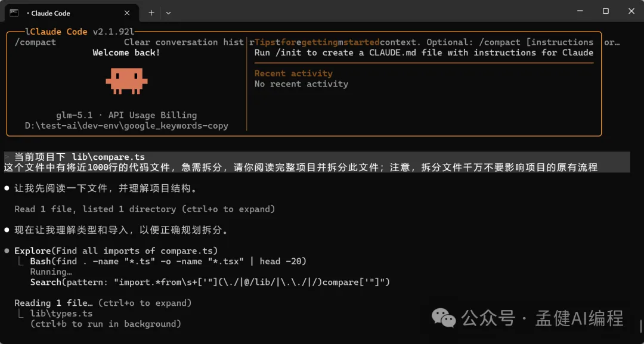Image resolution: width=644 pixels, height=344 pixels.
Task: Click the orange Claude mascot pixel icon
Action: 126,80
